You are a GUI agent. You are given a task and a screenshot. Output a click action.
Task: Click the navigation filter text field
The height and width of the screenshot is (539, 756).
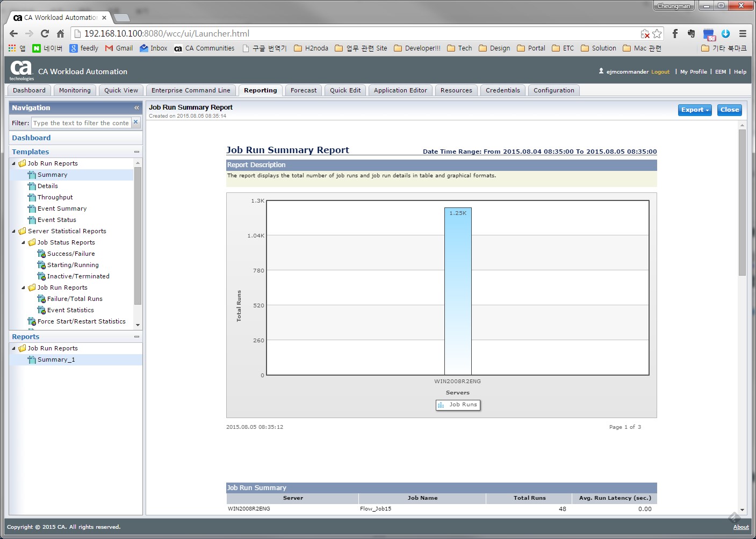tap(81, 123)
